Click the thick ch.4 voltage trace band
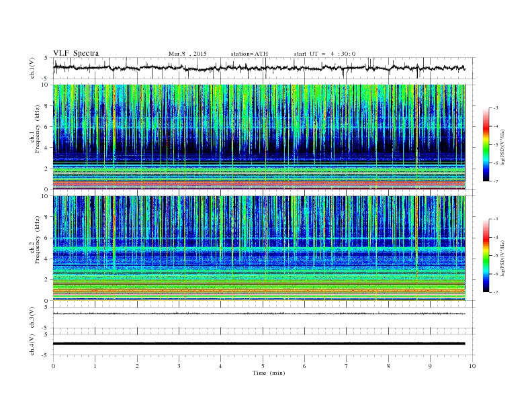The width and height of the screenshot is (532, 411). (x=259, y=344)
